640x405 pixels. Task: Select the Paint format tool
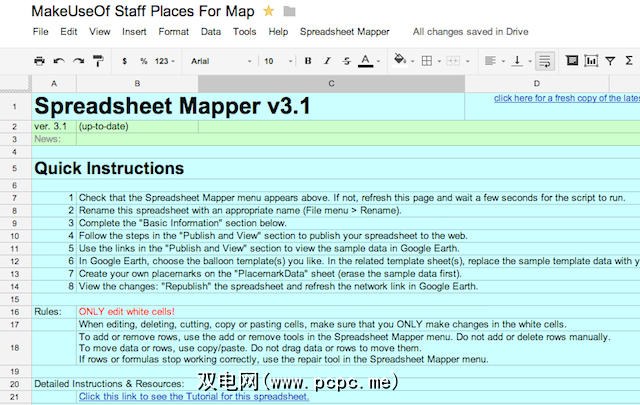click(x=98, y=61)
